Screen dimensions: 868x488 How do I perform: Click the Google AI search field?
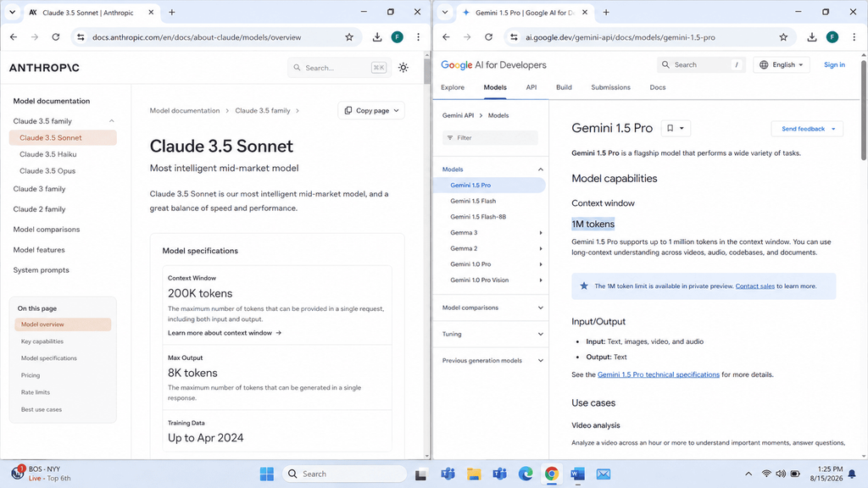[701, 64]
